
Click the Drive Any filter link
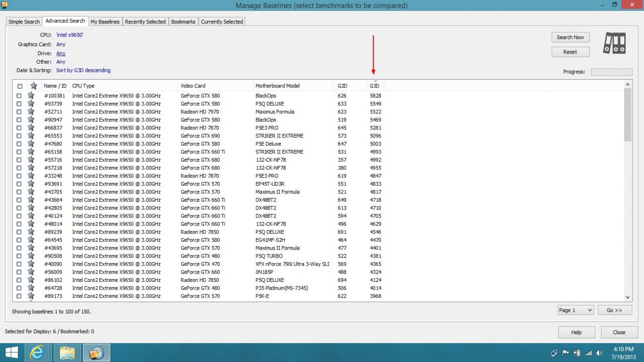[61, 53]
